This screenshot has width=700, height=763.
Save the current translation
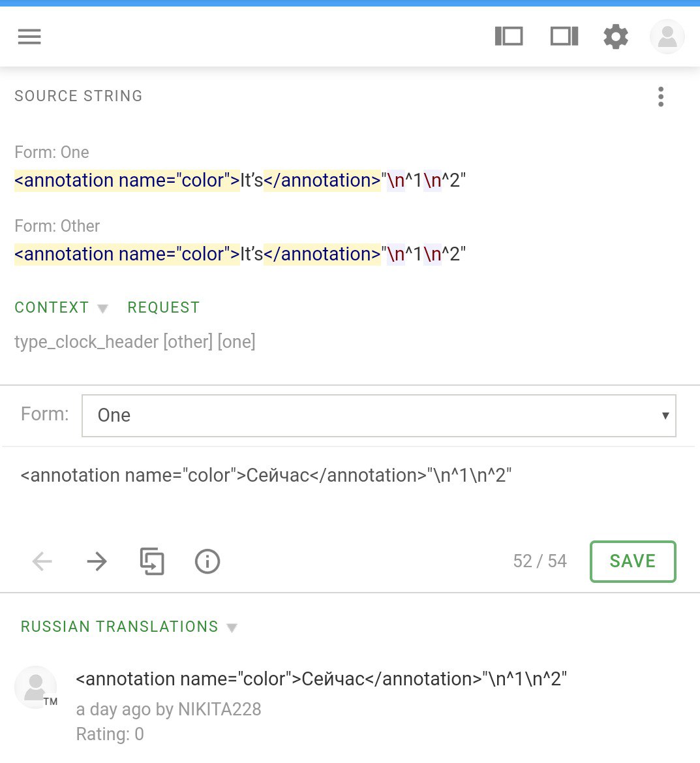(633, 561)
